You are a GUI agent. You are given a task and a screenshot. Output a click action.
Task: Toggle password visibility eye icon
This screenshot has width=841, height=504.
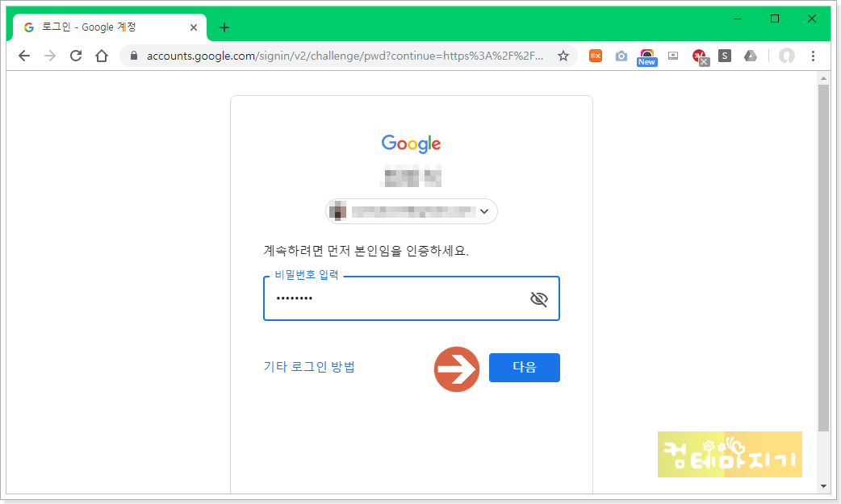538,298
